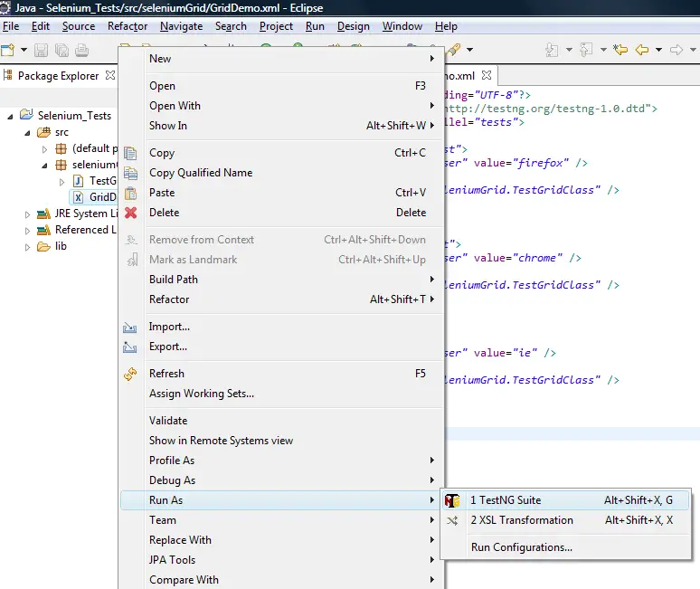This screenshot has height=589, width=700.
Task: Click the Print icon in the toolbar
Action: pos(81,50)
